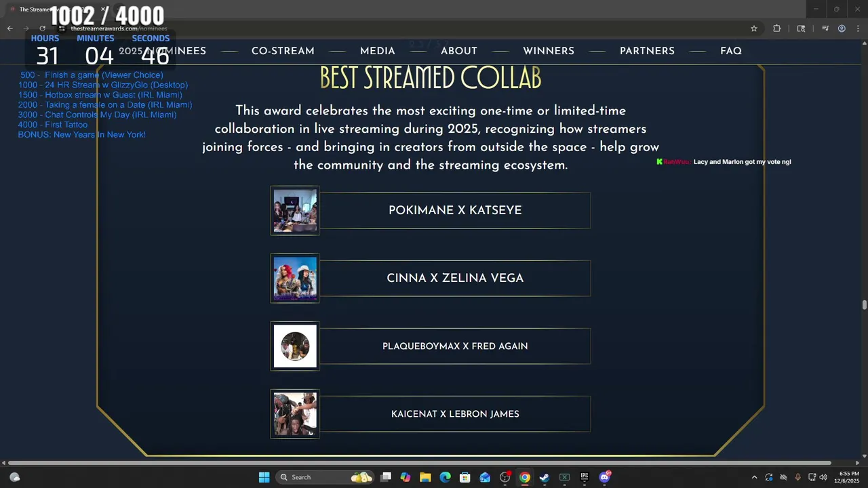This screenshot has height=488, width=868.
Task: Click the vertical page scrollbar thumb
Action: pos(864,305)
